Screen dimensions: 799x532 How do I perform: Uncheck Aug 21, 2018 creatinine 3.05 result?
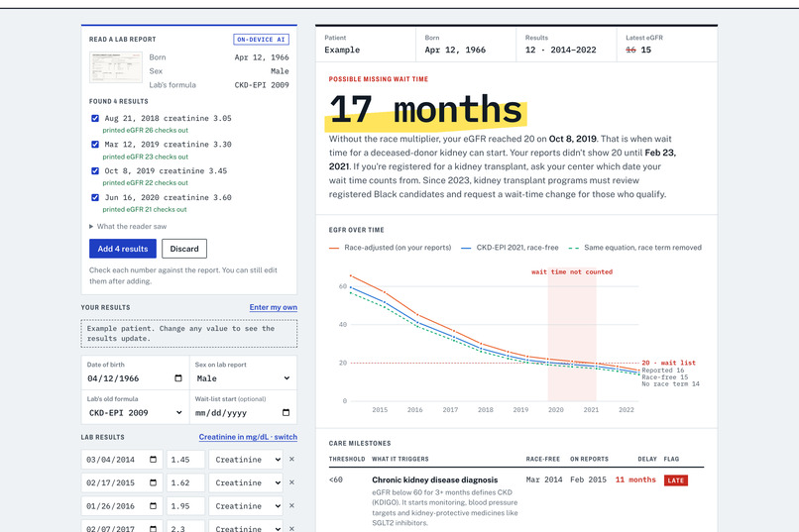95,118
